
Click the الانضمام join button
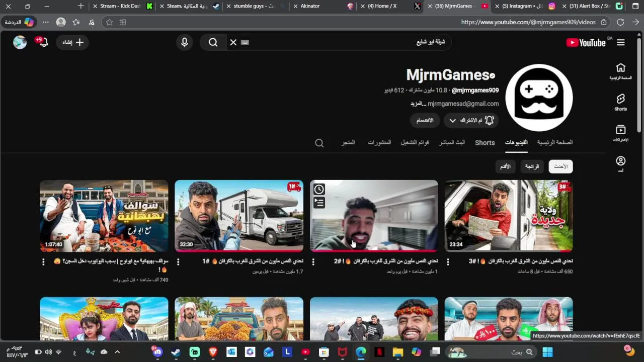425,120
